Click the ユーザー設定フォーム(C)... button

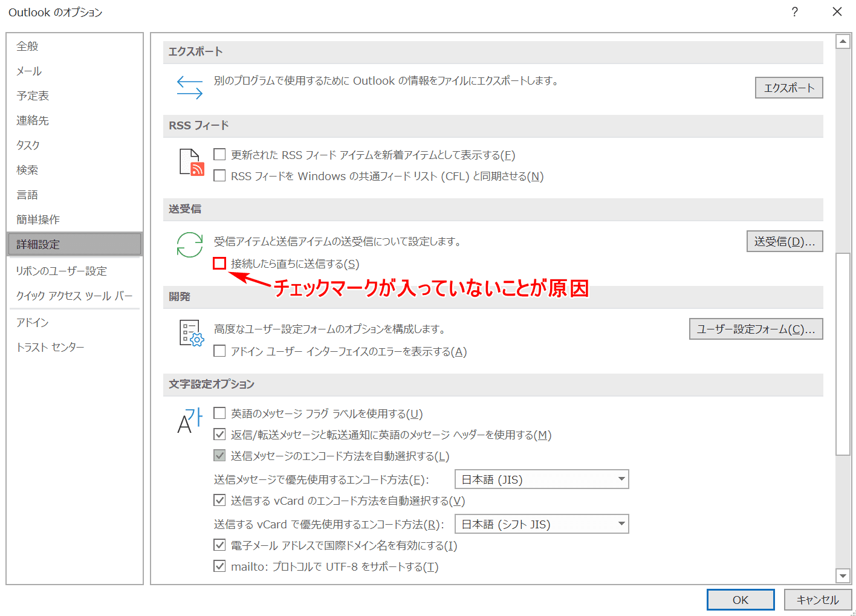(755, 329)
